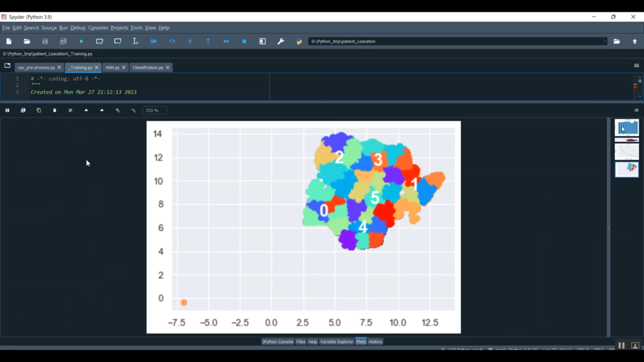The height and width of the screenshot is (362, 644).
Task: Toggle maximize current pane icon
Action: [263, 42]
